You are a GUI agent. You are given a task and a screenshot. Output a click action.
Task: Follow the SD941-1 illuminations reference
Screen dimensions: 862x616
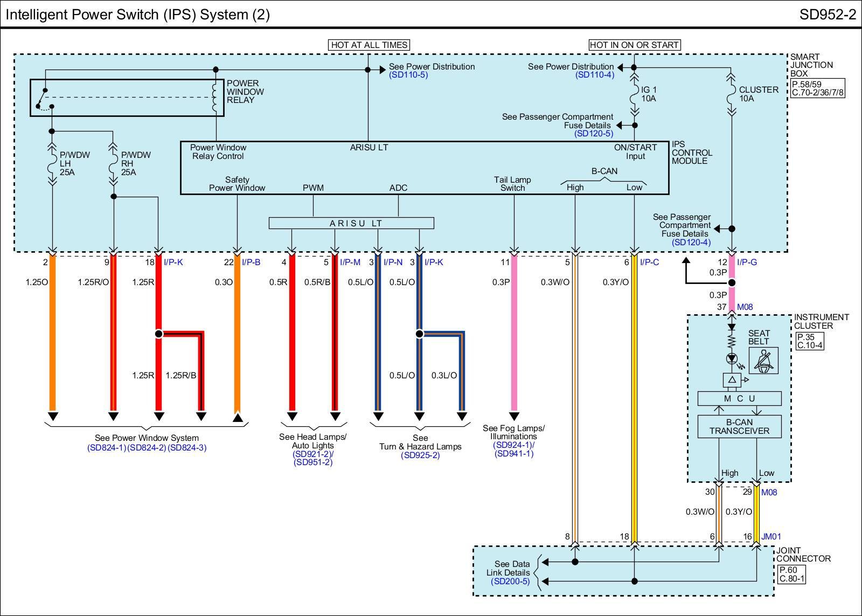(x=513, y=453)
